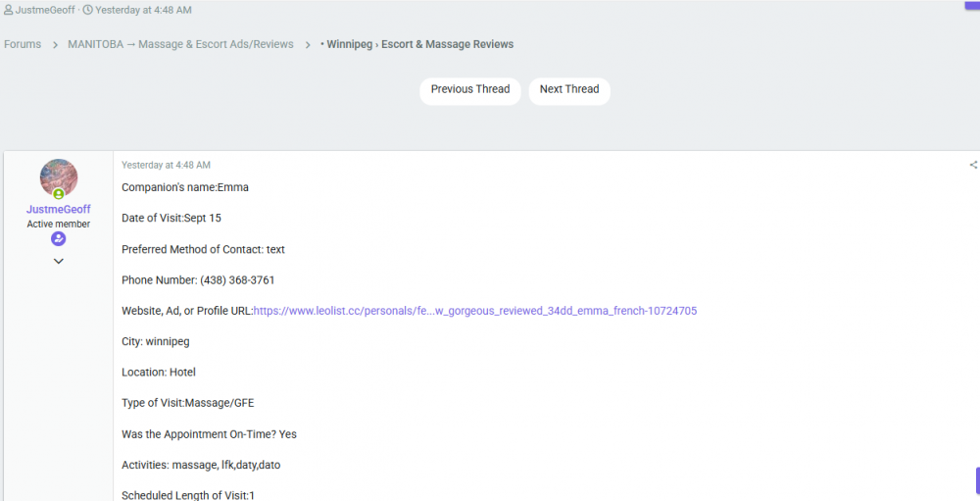980x501 pixels.
Task: Click the clock icon in thread header
Action: pos(87,10)
